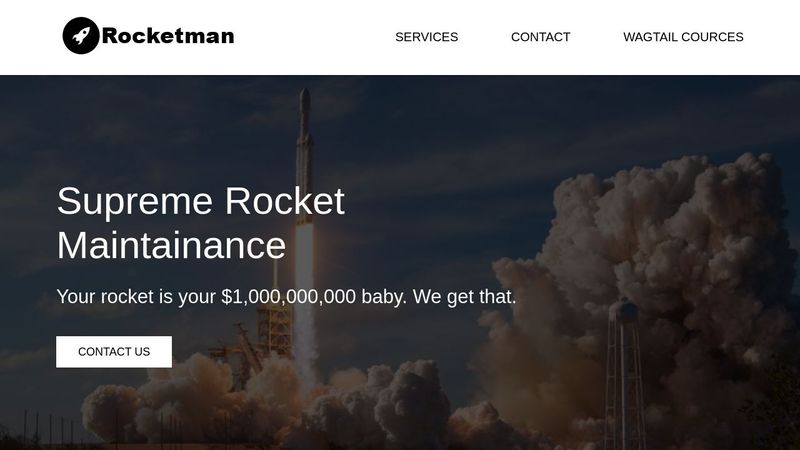
Task: Click the word Supreme in headline
Action: coord(135,203)
